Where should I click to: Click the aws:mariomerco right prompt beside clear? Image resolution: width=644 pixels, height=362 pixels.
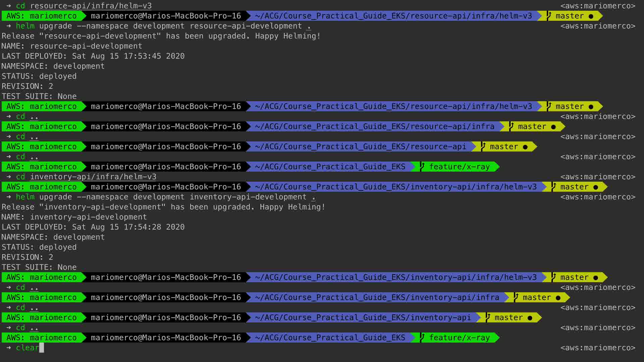598,348
